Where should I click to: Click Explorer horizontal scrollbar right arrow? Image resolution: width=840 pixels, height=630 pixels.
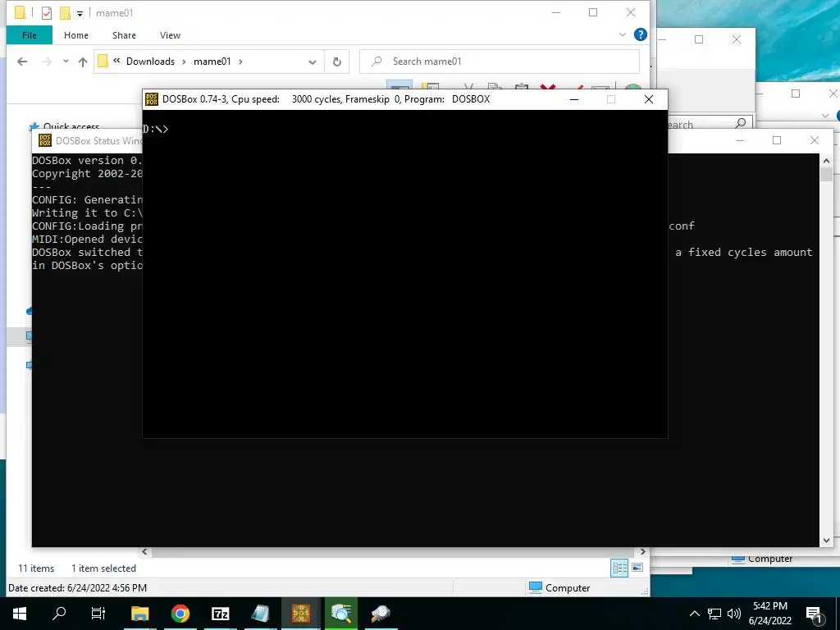643,552
